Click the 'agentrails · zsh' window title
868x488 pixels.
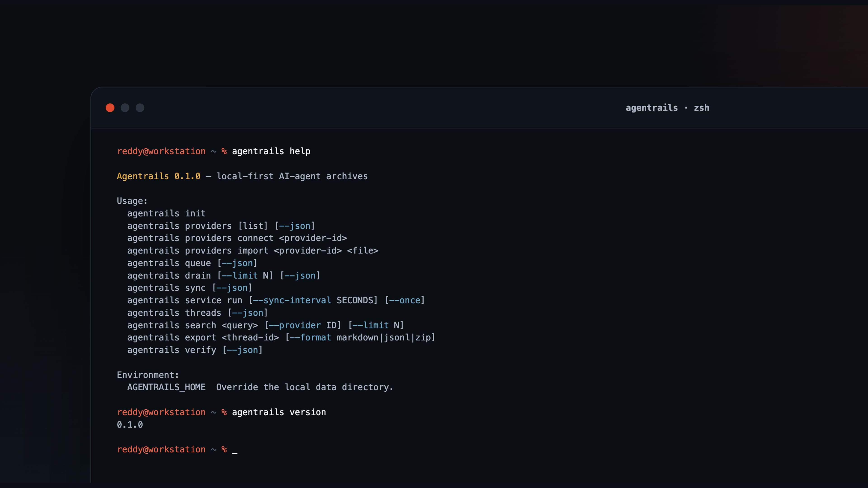(667, 108)
